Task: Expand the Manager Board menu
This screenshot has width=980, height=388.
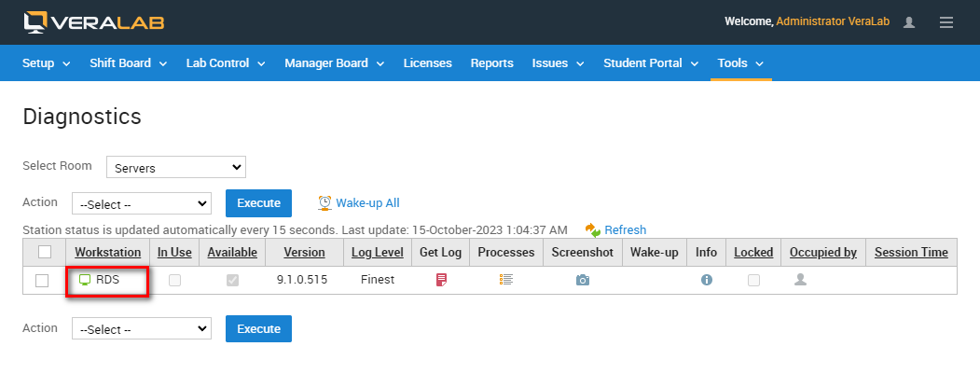Action: click(335, 63)
